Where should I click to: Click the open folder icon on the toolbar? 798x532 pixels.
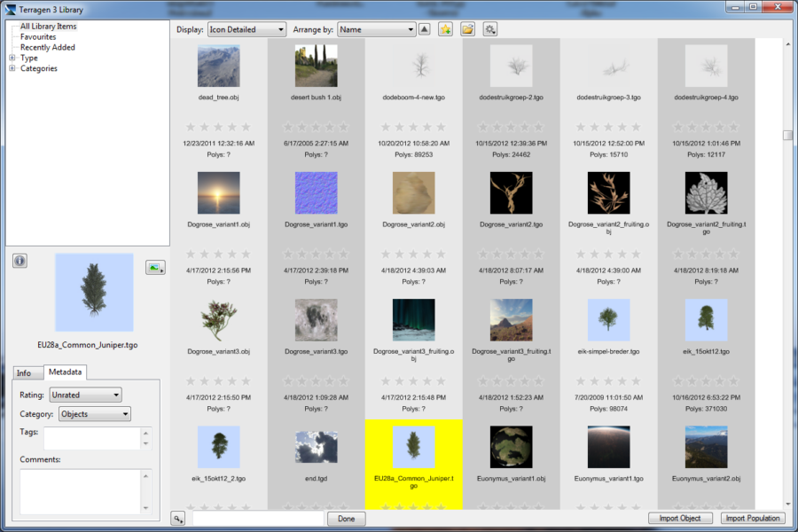coord(468,28)
